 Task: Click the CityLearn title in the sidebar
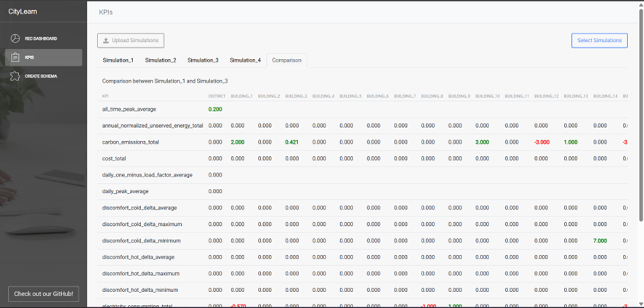coord(23,12)
